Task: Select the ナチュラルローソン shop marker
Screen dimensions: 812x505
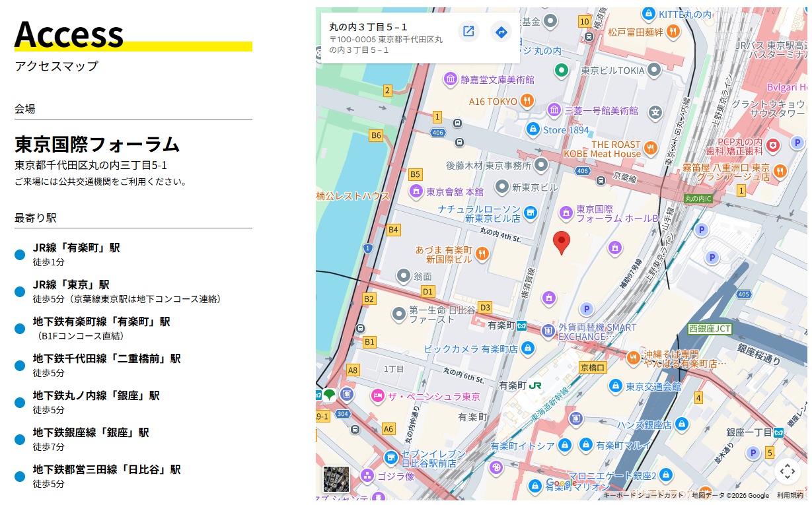Action: 531,213
